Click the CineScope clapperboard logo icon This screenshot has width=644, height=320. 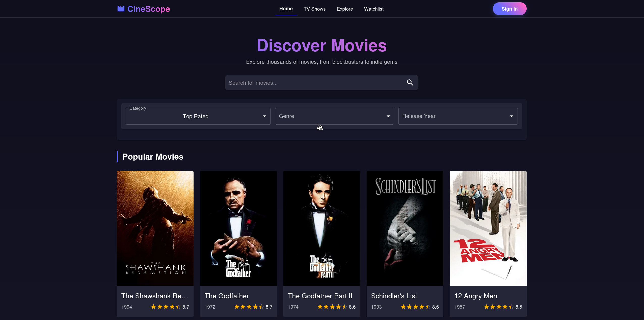coord(121,9)
